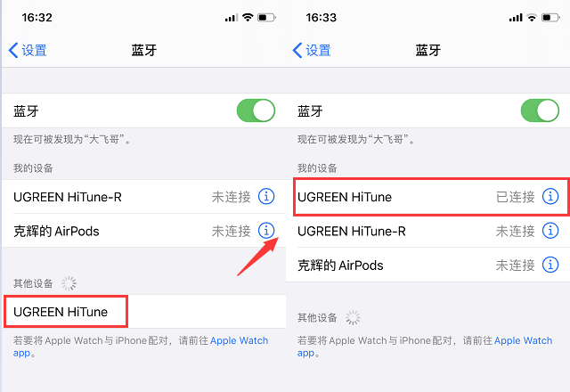This screenshot has width=570, height=392.
Task: Pair UGREEN HiTune under 其他设备
Action: [62, 312]
